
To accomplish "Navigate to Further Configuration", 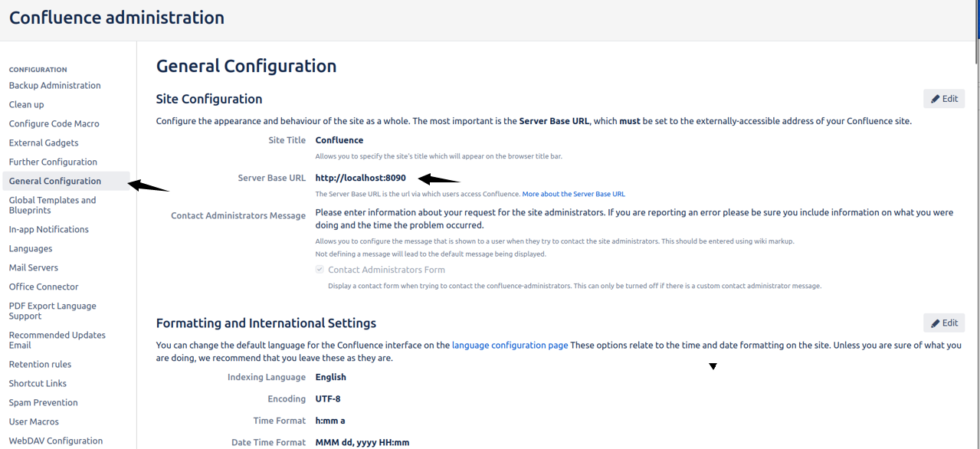I will pos(53,162).
